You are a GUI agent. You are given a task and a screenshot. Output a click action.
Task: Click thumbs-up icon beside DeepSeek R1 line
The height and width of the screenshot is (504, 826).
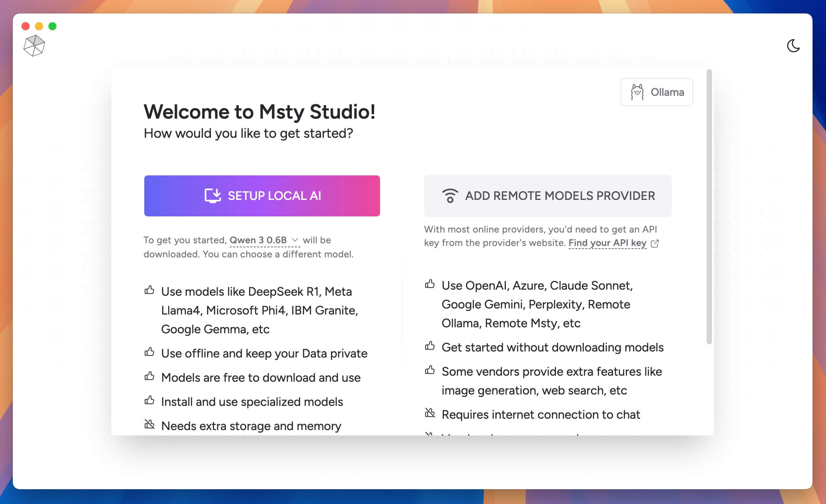(x=149, y=290)
